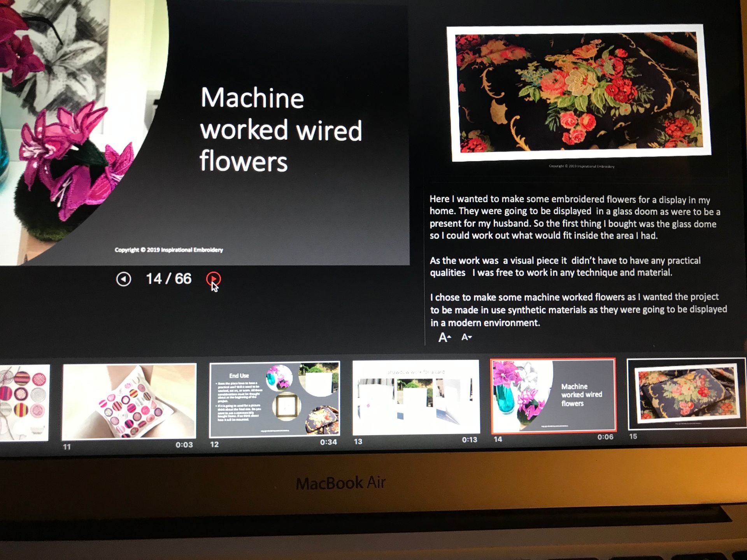Select the partially visible circles slide thumbnail

pos(24,402)
